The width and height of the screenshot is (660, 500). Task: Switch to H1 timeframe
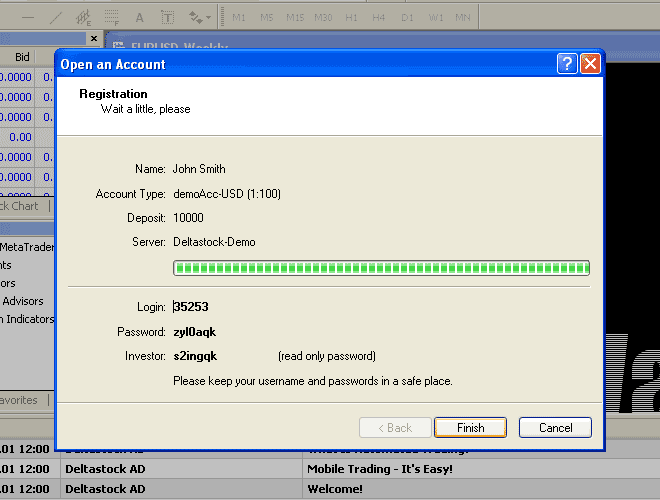[351, 18]
